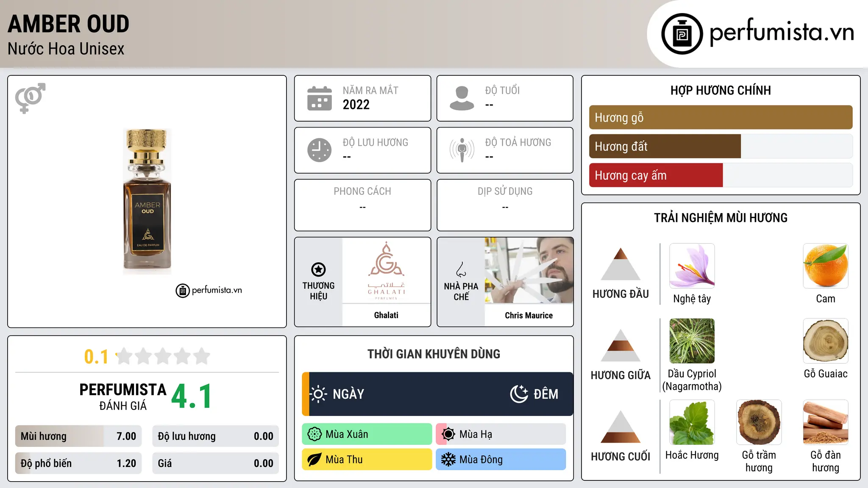Click the perfumista.vn site name in header
The width and height of the screenshot is (868, 488).
click(782, 32)
